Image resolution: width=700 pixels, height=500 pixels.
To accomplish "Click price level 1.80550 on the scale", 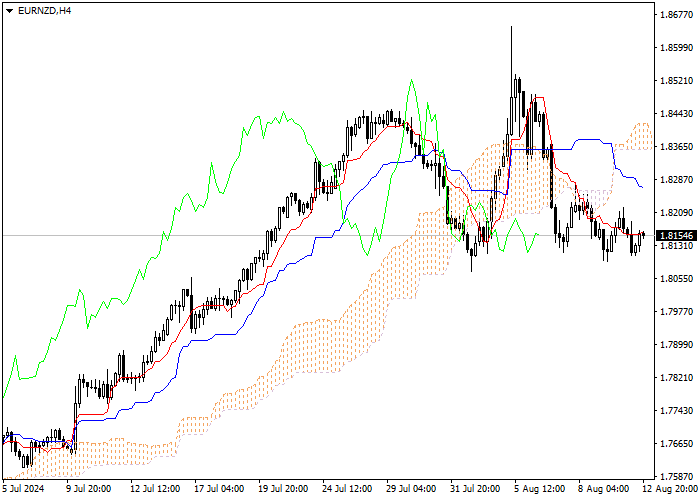I will 676,279.
